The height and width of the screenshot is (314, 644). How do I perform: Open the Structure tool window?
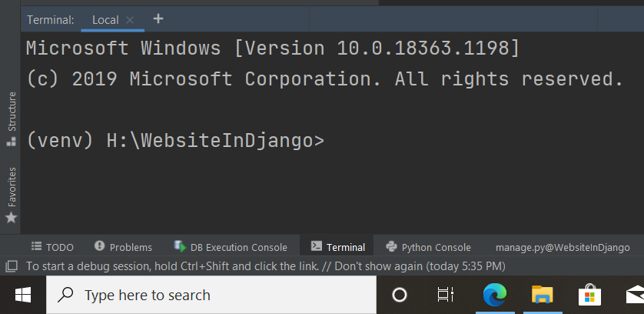[x=12, y=119]
